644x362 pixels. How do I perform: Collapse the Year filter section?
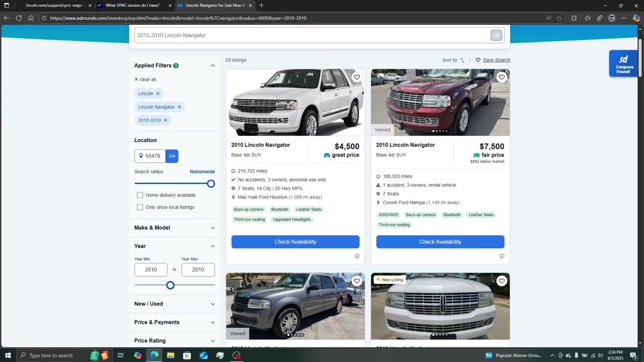213,246
